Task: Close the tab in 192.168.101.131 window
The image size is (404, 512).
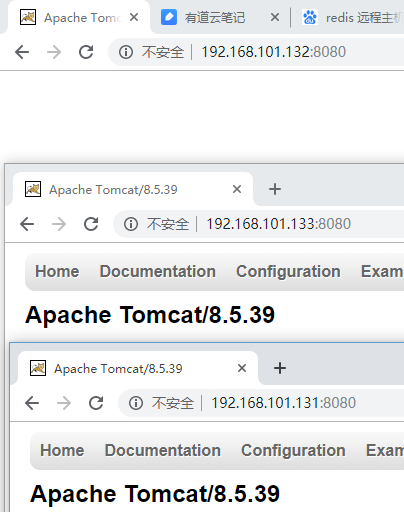Action: (x=242, y=368)
